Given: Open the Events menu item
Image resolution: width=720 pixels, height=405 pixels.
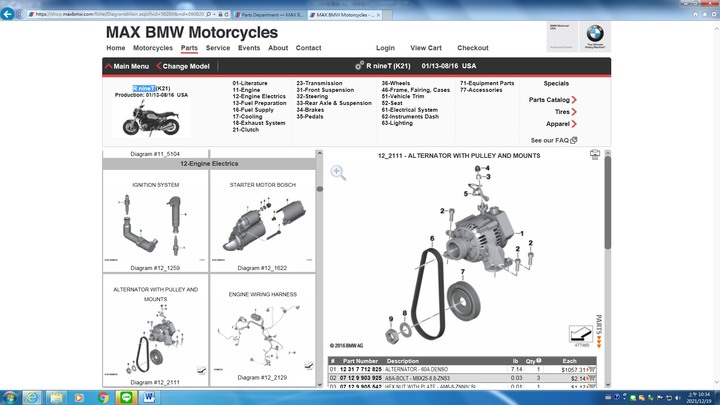Looking at the screenshot, I should 249,48.
